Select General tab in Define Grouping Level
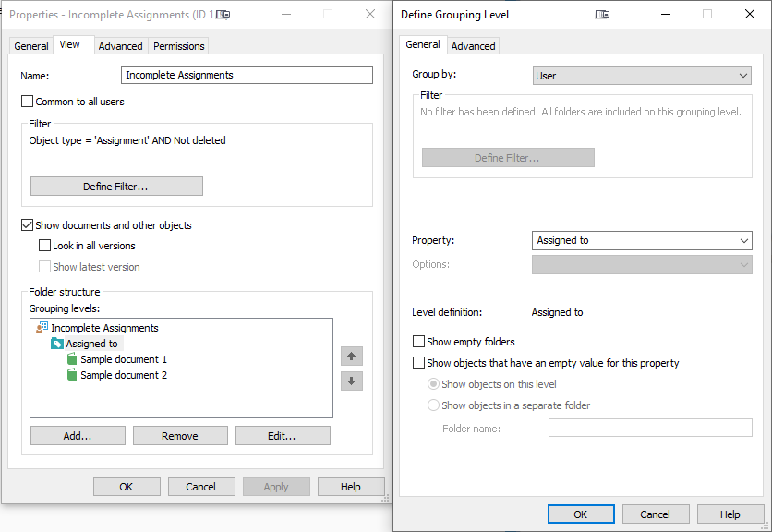This screenshot has width=772, height=532. [422, 45]
